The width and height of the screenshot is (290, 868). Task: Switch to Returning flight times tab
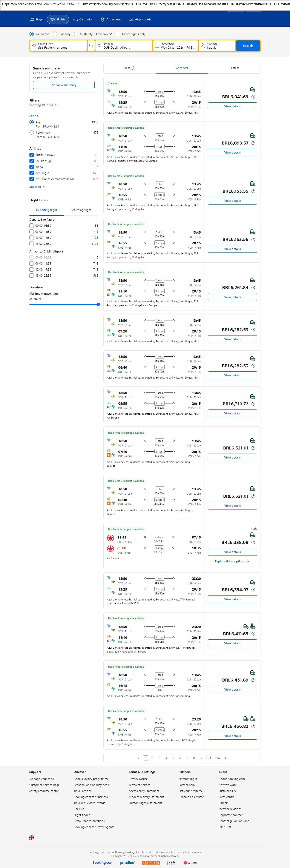tap(81, 210)
